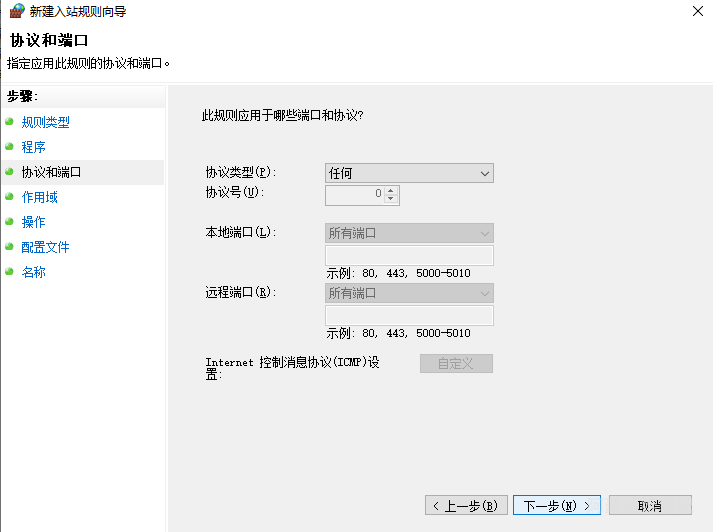Image resolution: width=713 pixels, height=532 pixels.
Task: Click green bullet beside 协议和端口
Action: point(9,171)
